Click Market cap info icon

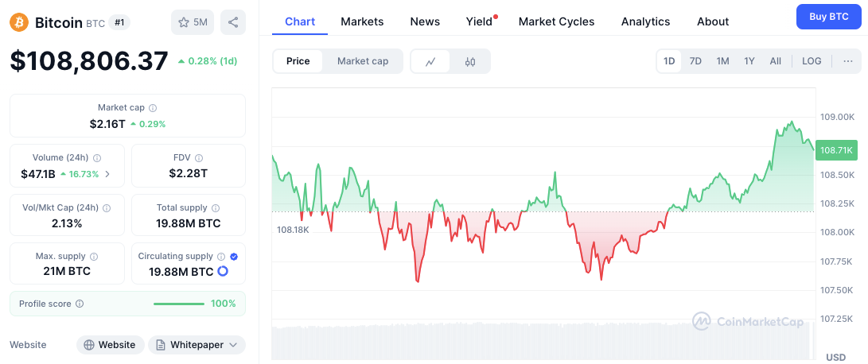pos(153,108)
